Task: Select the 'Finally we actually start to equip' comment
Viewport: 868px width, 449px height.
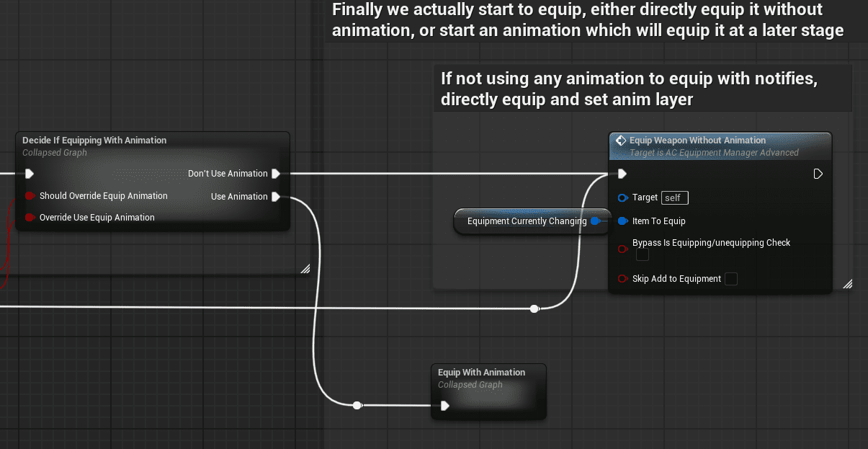Action: (x=588, y=20)
